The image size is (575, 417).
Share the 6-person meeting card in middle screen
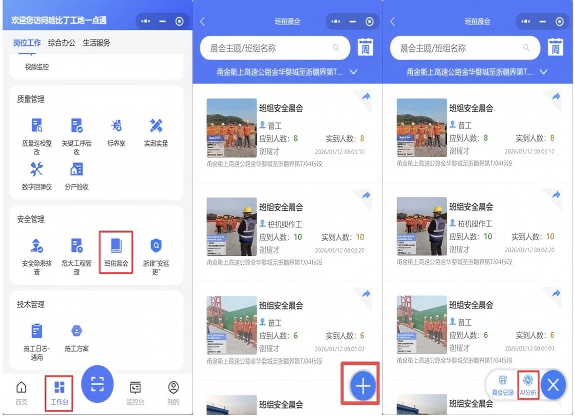[366, 294]
